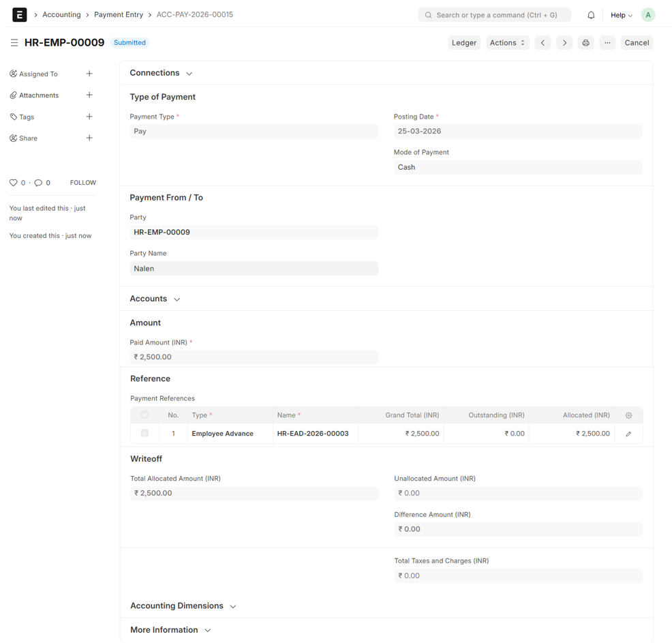
Task: Edit row 1 with pencil icon
Action: coord(628,434)
